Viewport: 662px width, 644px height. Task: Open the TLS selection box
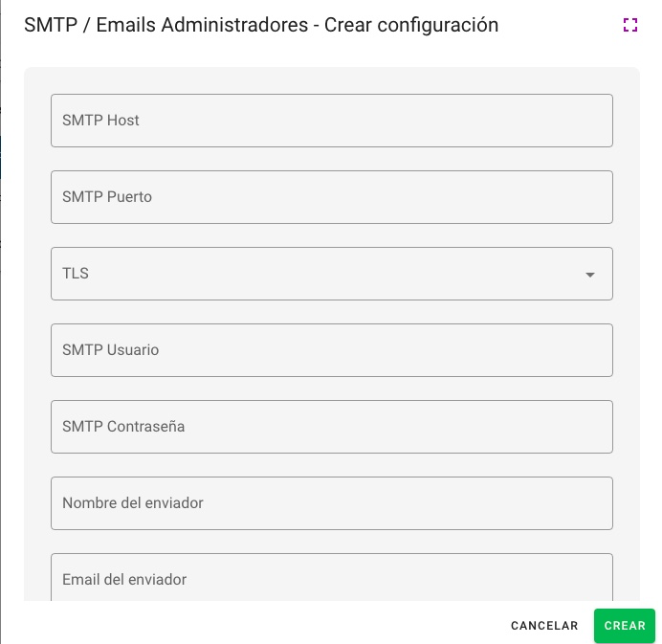[331, 274]
